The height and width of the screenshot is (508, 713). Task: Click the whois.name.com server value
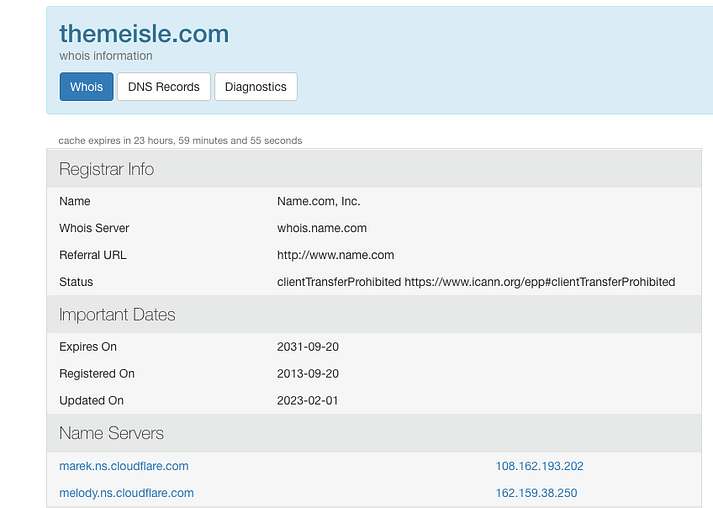click(322, 228)
